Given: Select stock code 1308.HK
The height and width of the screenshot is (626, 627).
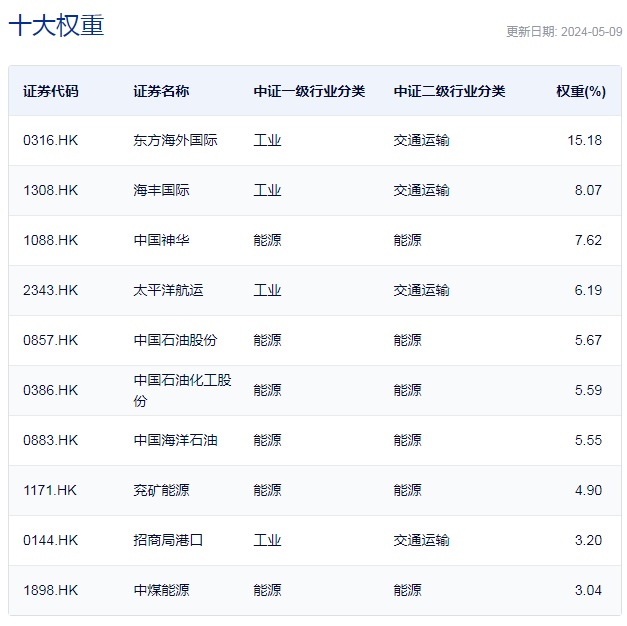Looking at the screenshot, I should (50, 190).
